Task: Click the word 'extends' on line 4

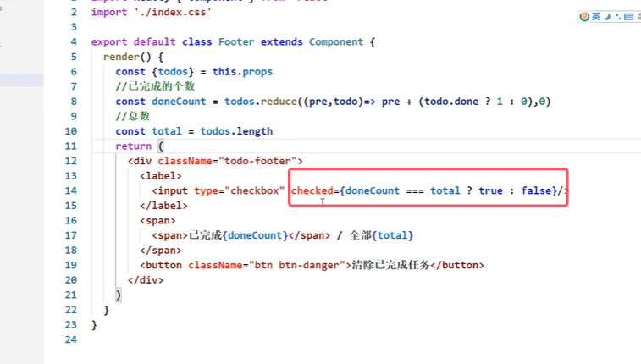Action: click(282, 42)
